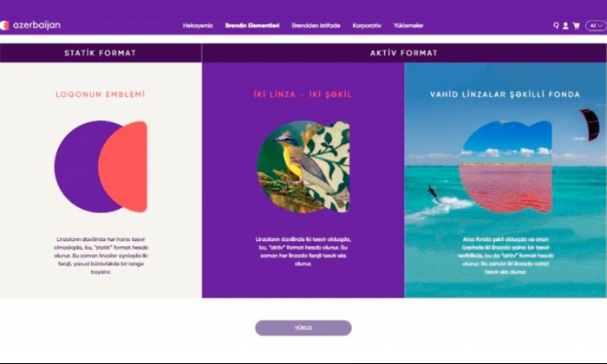Image resolution: width=607 pixels, height=364 pixels.
Task: Click the VAHİD LİNZALAR ŞƏKİLLİ FONDA heading
Action: 506,94
